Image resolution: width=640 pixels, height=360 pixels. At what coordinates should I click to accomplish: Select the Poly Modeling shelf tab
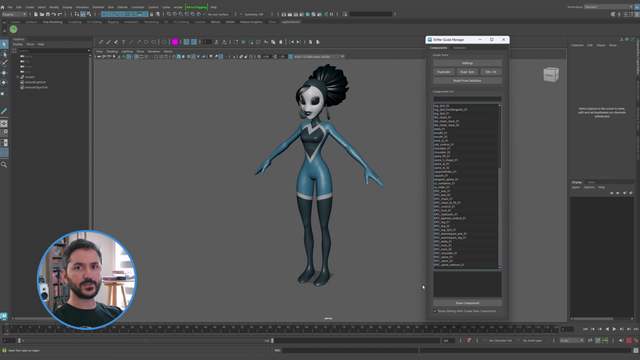pos(53,22)
